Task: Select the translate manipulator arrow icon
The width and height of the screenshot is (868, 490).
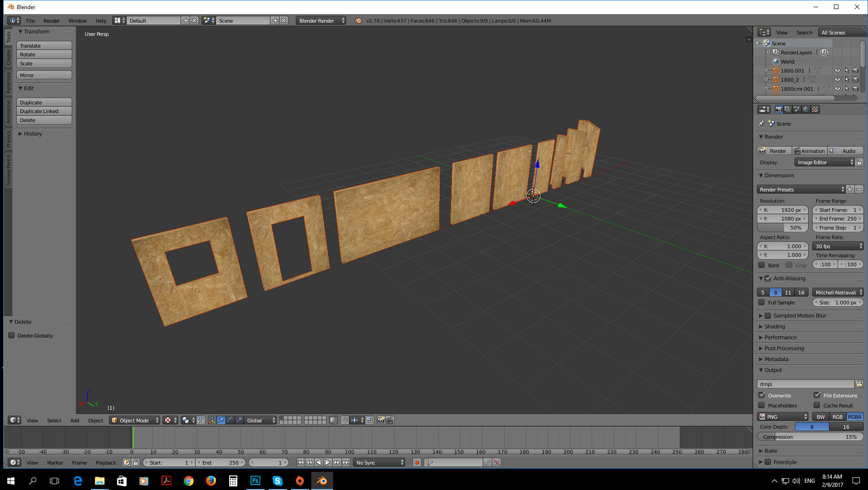Action: 221,421
